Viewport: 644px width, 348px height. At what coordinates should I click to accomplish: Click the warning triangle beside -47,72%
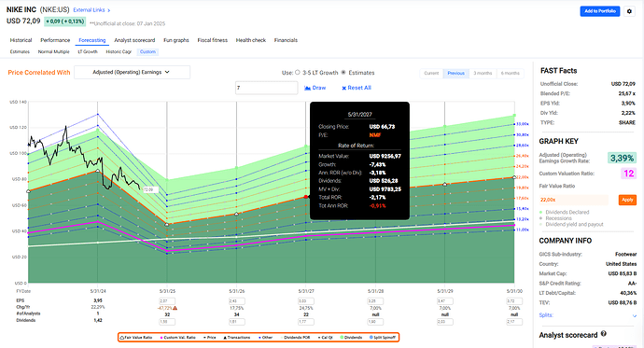(175, 308)
